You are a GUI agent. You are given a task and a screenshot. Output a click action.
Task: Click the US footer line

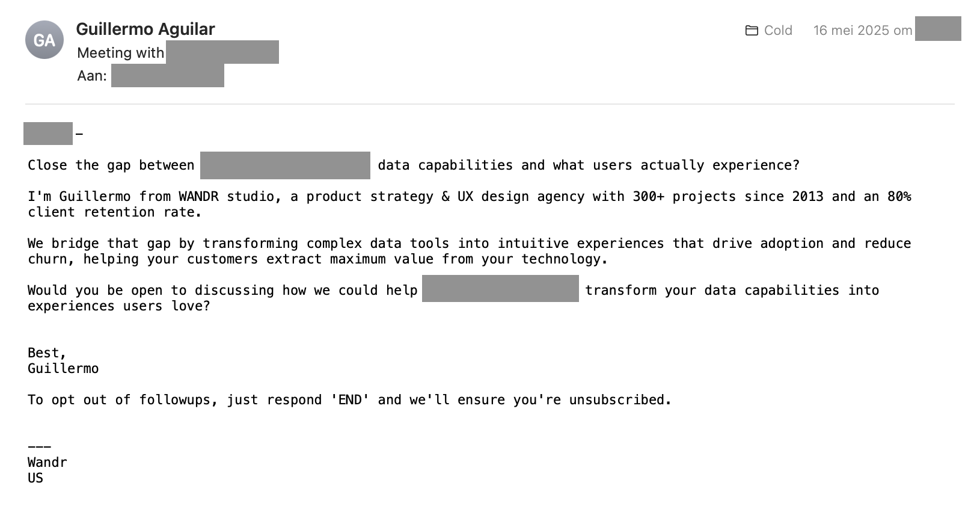click(35, 478)
